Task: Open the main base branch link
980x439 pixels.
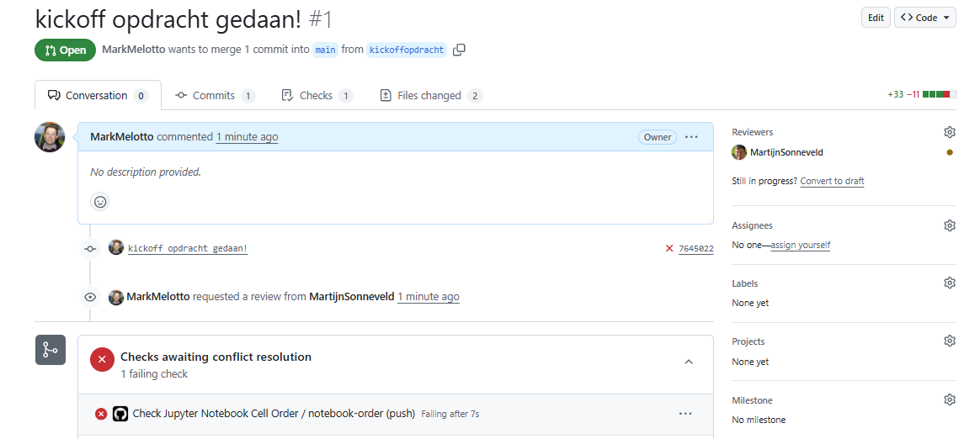Action: [x=325, y=50]
